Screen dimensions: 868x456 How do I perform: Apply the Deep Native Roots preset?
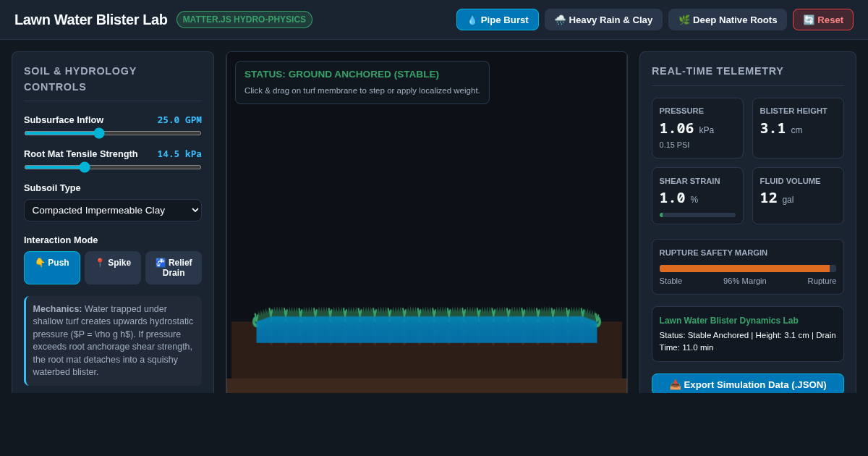[728, 20]
